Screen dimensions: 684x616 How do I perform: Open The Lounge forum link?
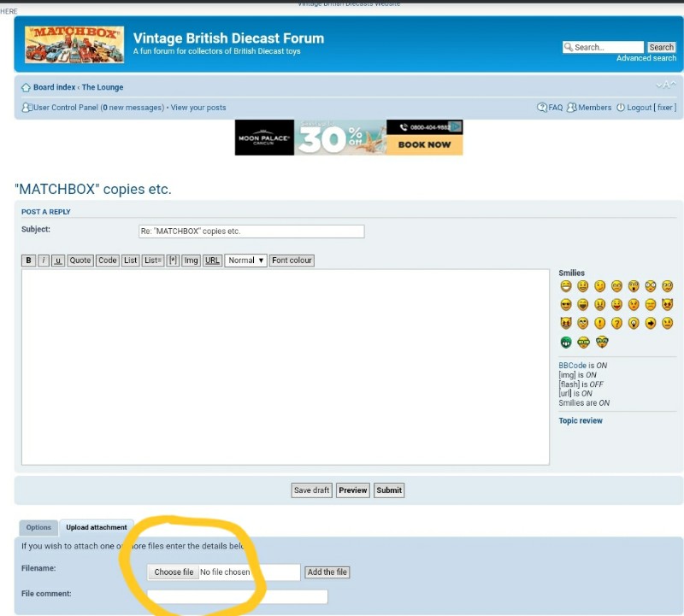pos(103,87)
